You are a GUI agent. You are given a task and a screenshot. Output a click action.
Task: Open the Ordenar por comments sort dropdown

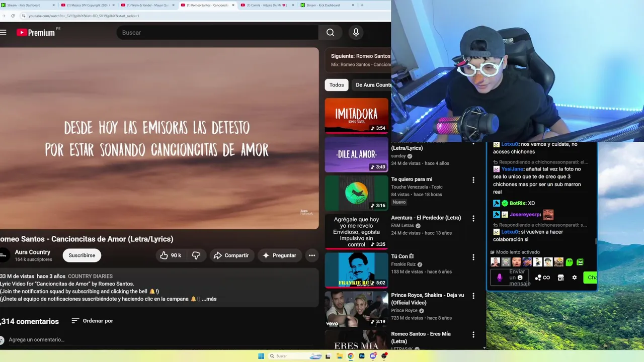coord(92,321)
